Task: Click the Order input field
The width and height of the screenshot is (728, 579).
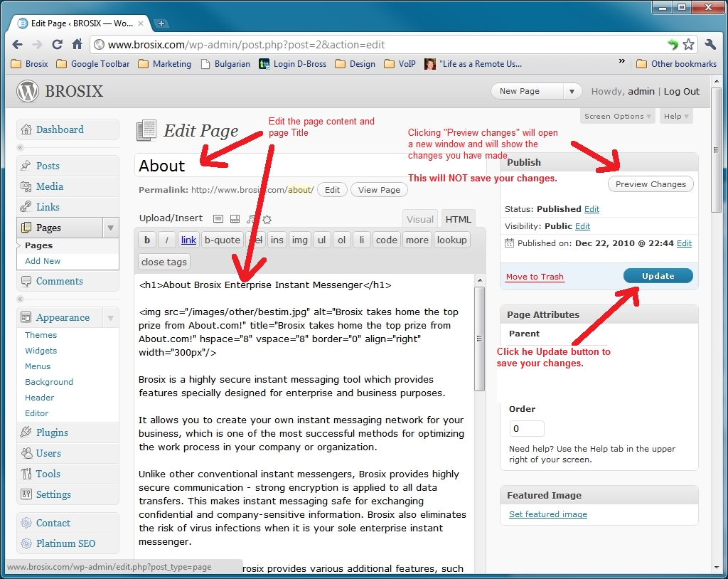Action: point(527,428)
